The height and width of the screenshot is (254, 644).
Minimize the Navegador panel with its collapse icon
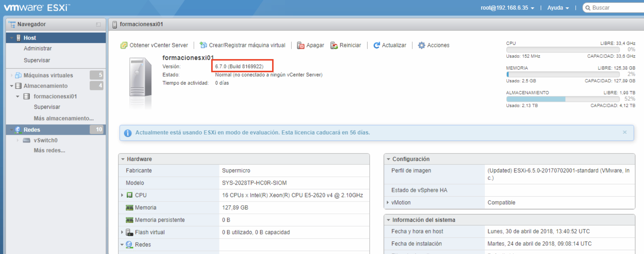pyautogui.click(x=98, y=24)
